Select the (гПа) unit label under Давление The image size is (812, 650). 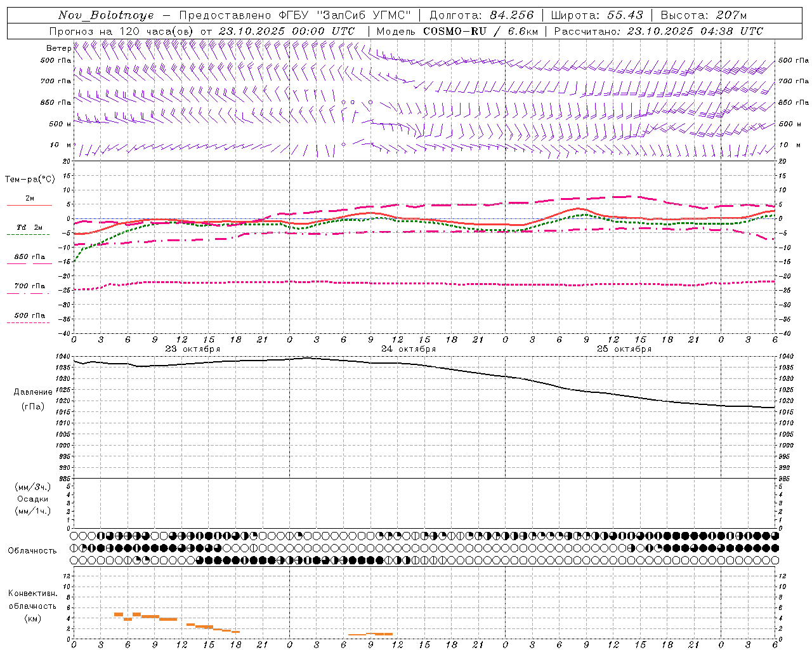tap(33, 407)
